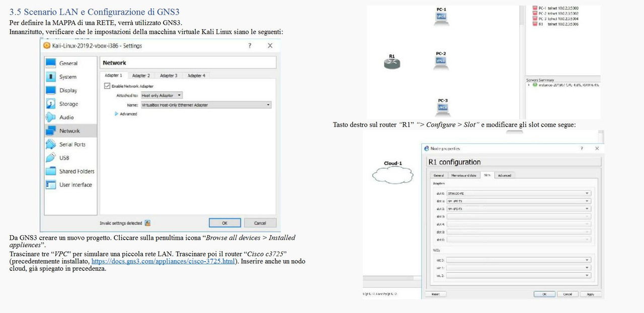Switch to Memories and disks tab
This screenshot has width=644, height=313.
click(x=463, y=175)
